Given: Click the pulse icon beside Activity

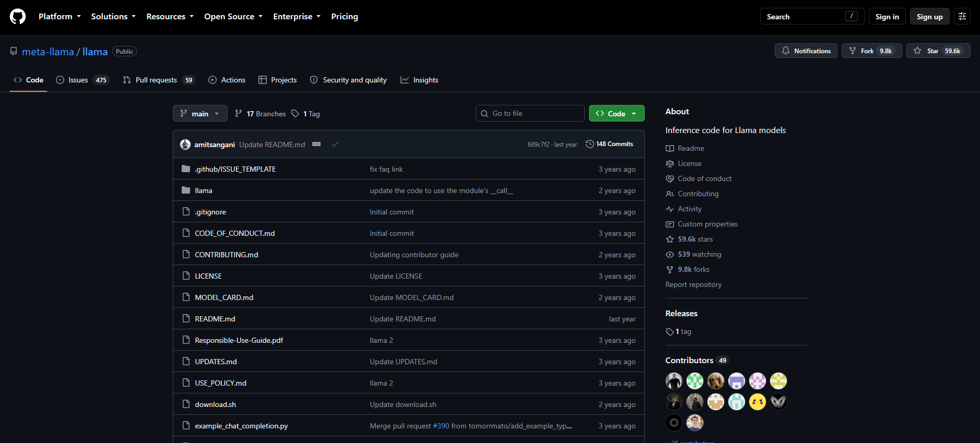Looking at the screenshot, I should (670, 209).
